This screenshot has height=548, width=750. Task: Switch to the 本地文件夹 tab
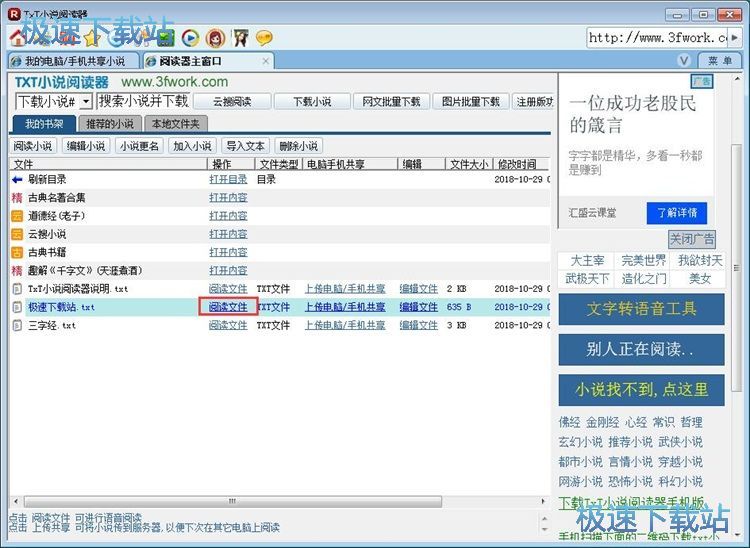176,124
